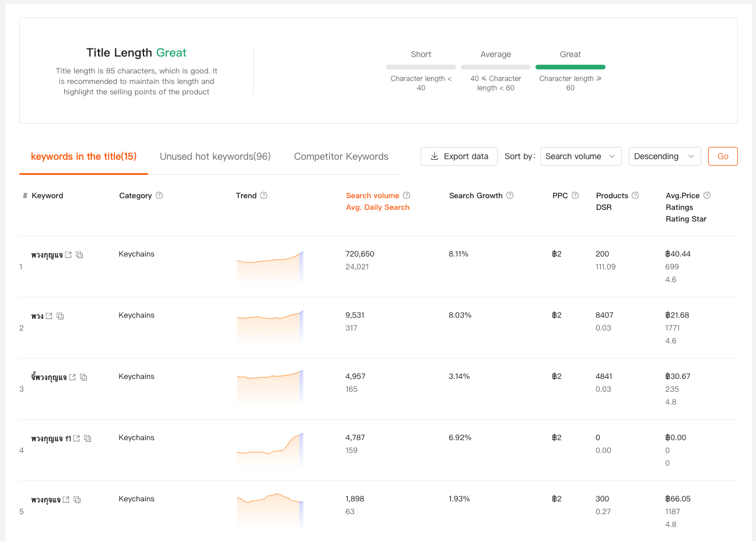Expand the Descending order dropdown
The height and width of the screenshot is (541, 756).
(664, 156)
